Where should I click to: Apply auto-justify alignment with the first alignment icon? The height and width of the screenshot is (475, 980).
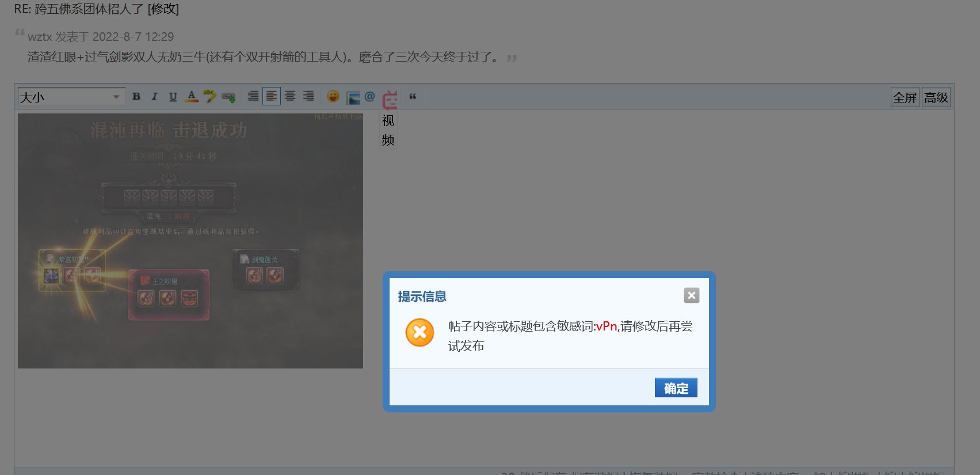253,96
